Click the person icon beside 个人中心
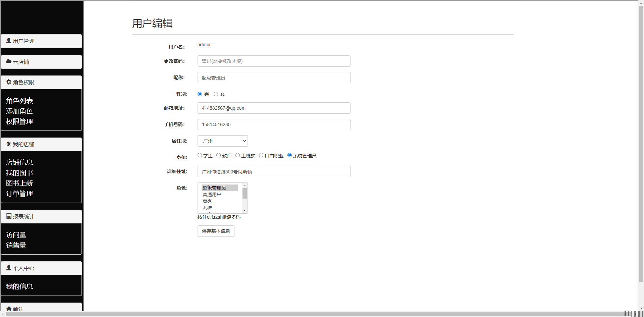Viewport: 644px width, 317px height. click(x=9, y=268)
